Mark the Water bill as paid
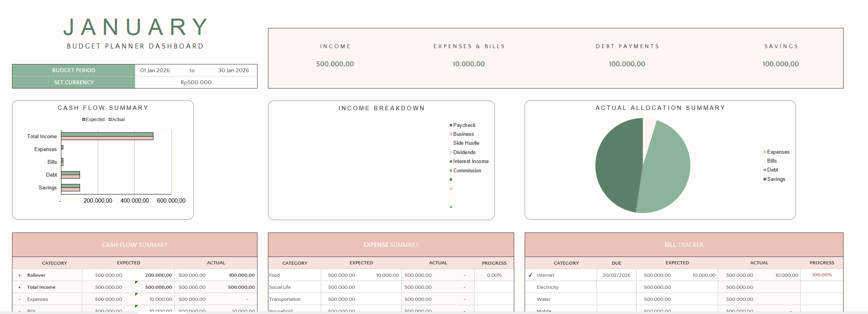 click(x=530, y=299)
